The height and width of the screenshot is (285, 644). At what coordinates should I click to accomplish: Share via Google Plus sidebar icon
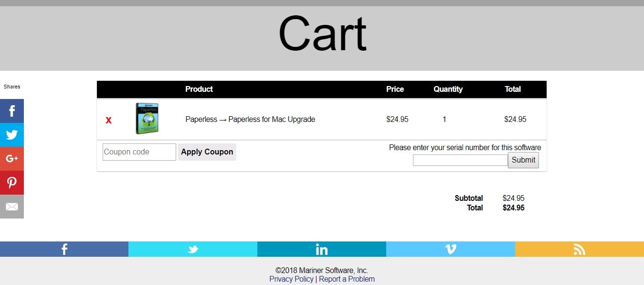[12, 159]
